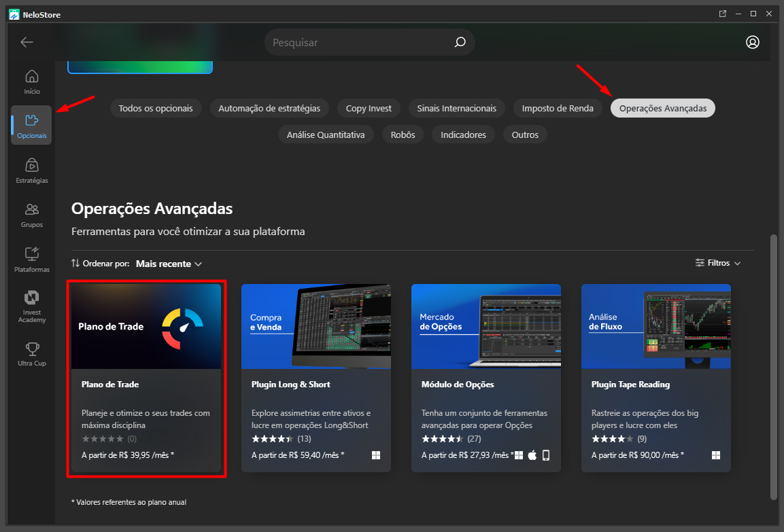This screenshot has height=532, width=784.
Task: Click the pop-out window icon in title bar
Action: [x=723, y=14]
